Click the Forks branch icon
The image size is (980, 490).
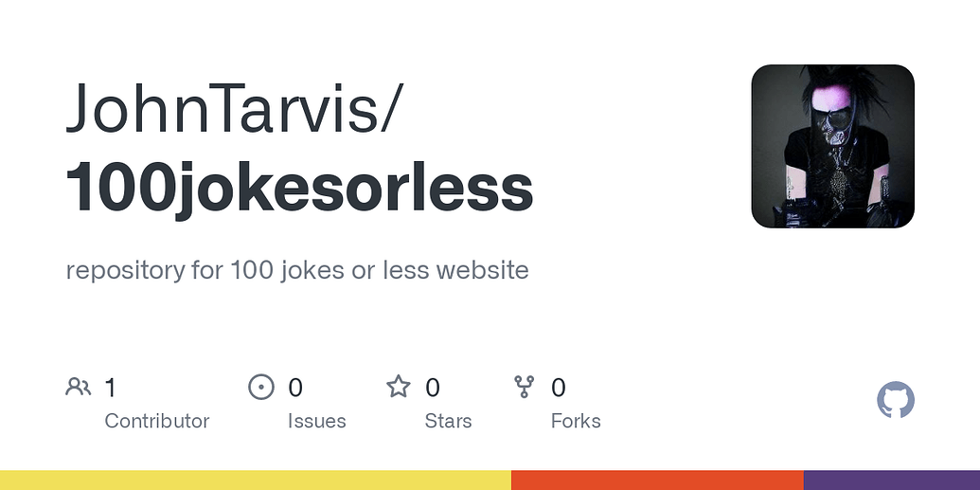524,387
